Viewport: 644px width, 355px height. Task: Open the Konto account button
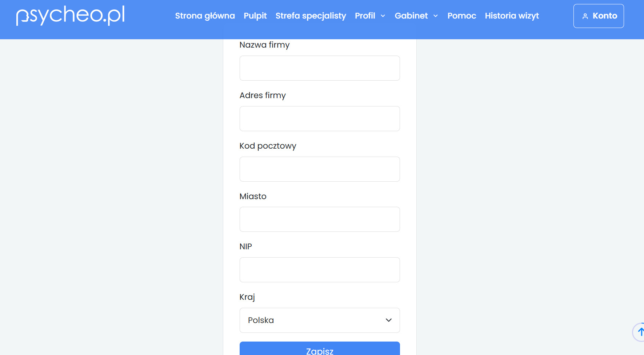599,16
